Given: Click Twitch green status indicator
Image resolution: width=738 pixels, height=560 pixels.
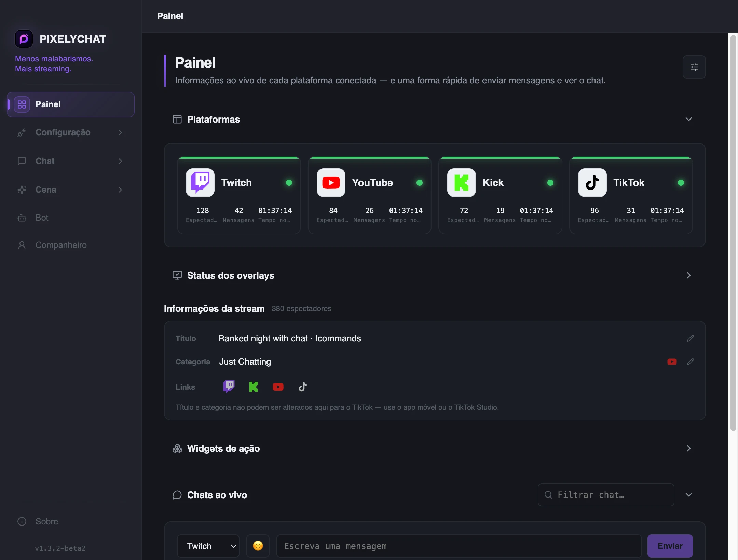Looking at the screenshot, I should [x=289, y=183].
